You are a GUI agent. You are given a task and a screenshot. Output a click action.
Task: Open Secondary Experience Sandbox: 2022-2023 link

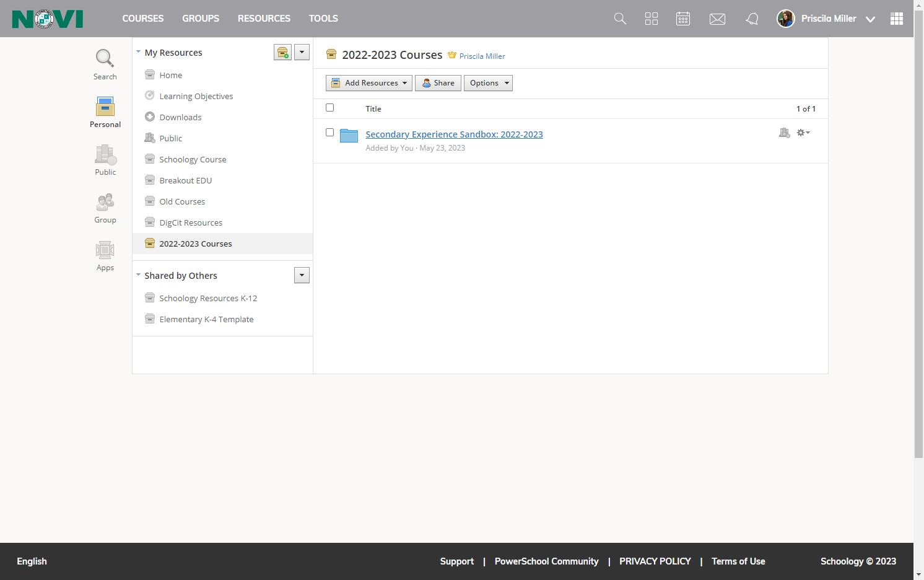[x=454, y=134]
